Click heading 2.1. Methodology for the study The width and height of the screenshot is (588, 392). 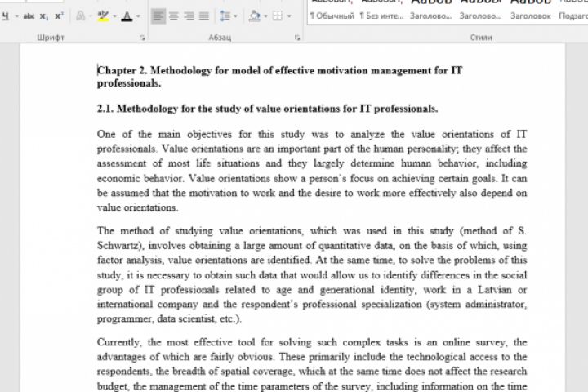click(x=267, y=109)
